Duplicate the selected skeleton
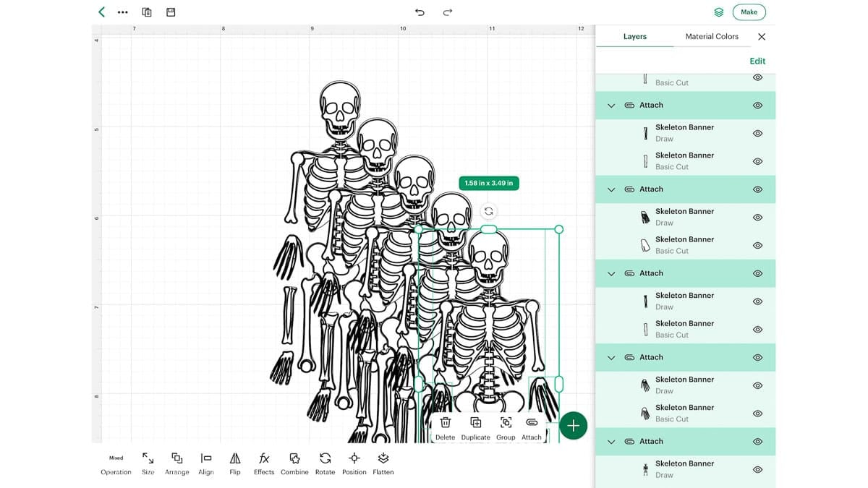This screenshot has height=488, width=868. coord(475,428)
